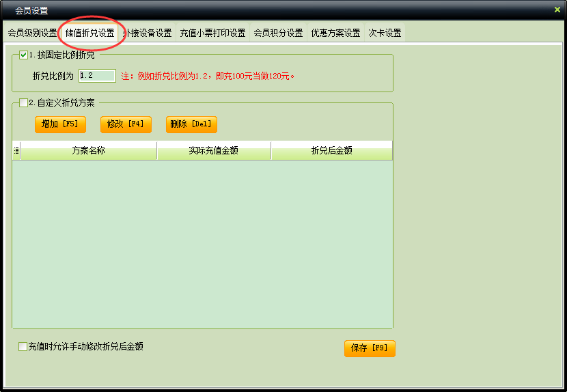Click the 折兑比例为 input field

tap(97, 76)
